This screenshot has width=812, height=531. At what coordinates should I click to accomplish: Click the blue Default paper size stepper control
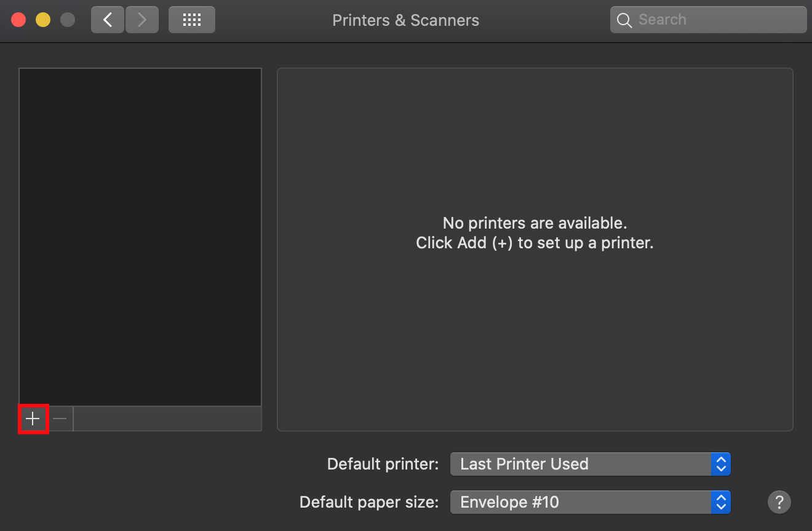tap(720, 502)
